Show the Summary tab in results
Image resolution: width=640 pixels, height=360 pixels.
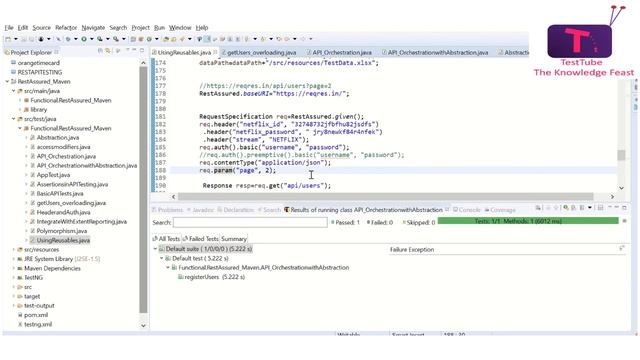[x=233, y=239]
